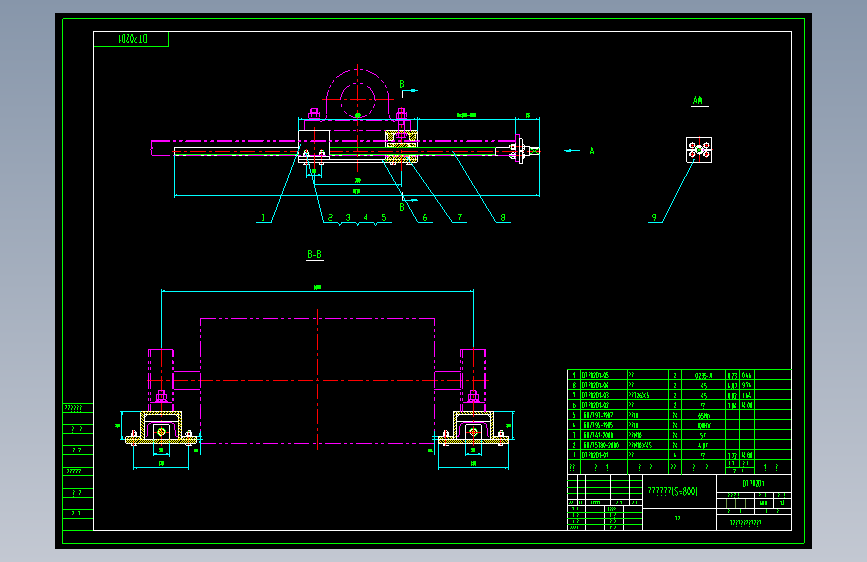
Task: Select the upper "B" section cut marker
Action: (x=403, y=85)
